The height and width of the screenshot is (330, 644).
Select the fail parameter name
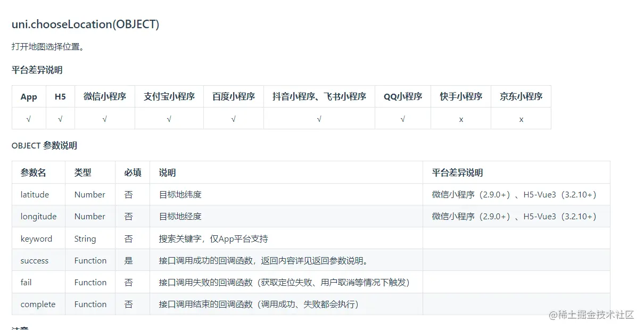(26, 283)
